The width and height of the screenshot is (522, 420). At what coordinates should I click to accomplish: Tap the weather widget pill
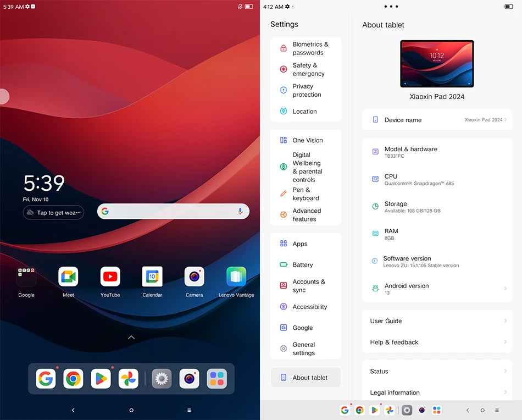coord(53,213)
